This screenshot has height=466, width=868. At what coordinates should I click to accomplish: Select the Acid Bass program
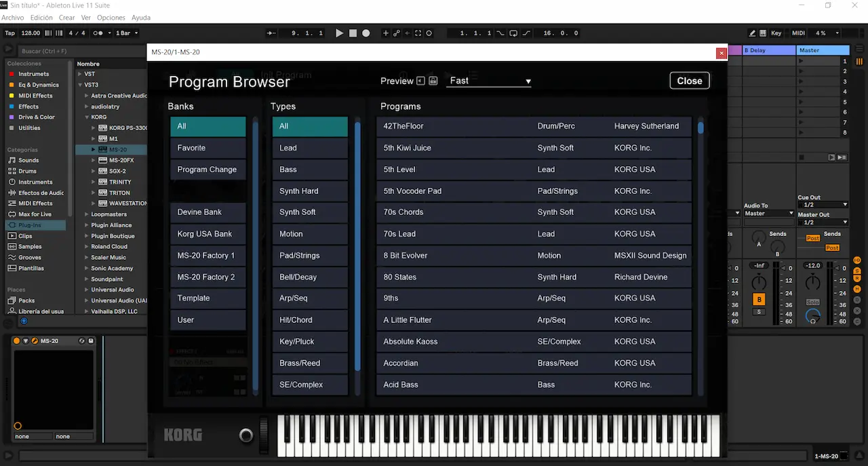(534, 385)
